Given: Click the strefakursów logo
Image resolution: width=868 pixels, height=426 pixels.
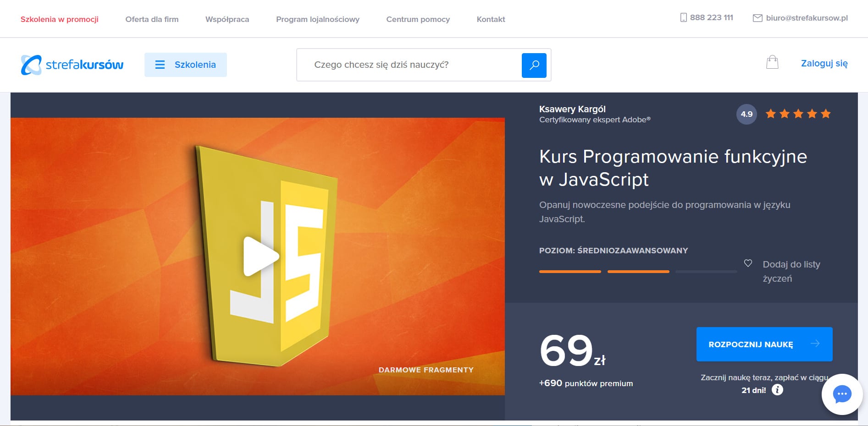Looking at the screenshot, I should pyautogui.click(x=72, y=64).
